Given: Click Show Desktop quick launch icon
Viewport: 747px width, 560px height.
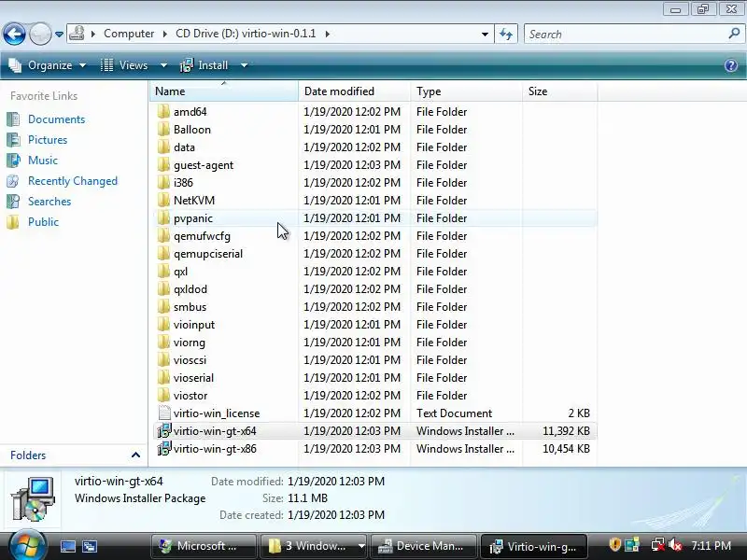Looking at the screenshot, I should tap(68, 546).
